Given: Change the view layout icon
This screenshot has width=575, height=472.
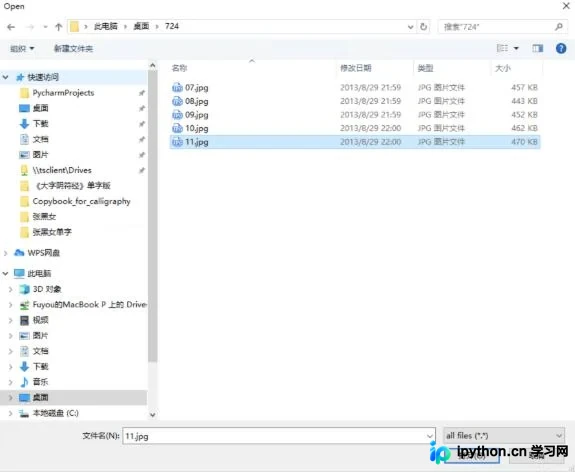Looking at the screenshot, I should (502, 48).
